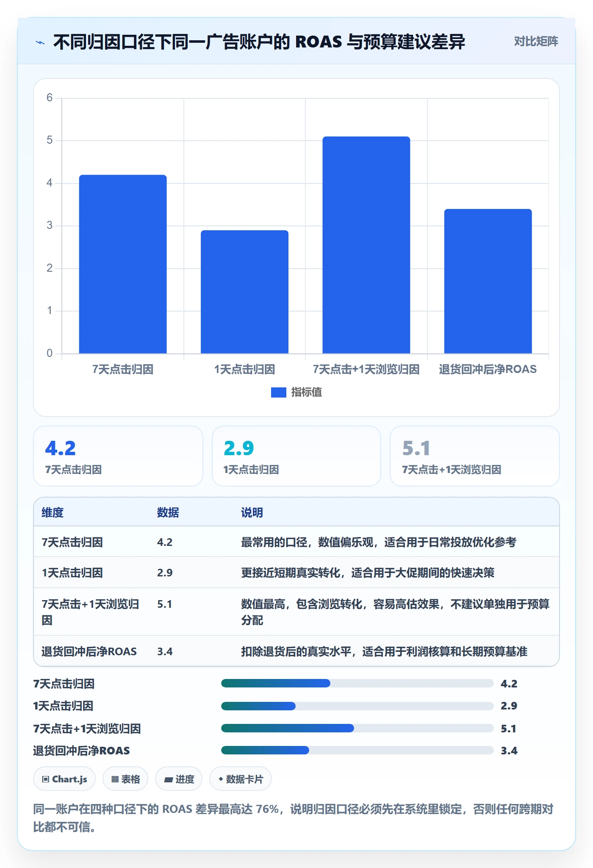
Task: Click description 扣除退货后的真实水平 in table
Action: pos(384,651)
